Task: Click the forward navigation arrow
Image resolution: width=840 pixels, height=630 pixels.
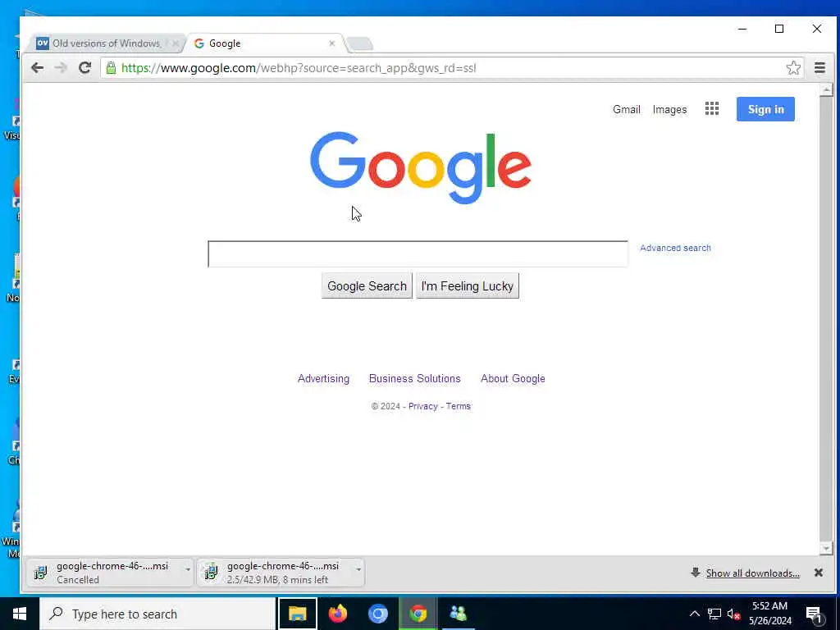Action: (61, 68)
